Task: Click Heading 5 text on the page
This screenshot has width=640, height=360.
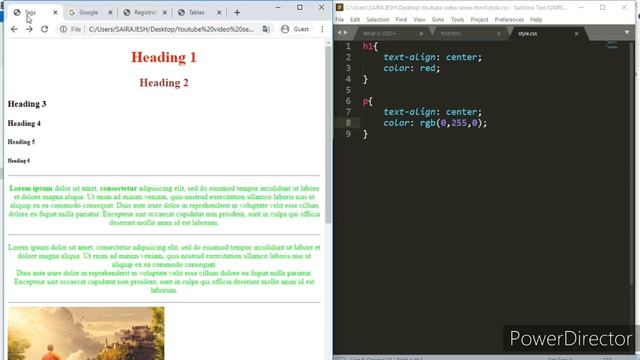Action: tap(21, 142)
